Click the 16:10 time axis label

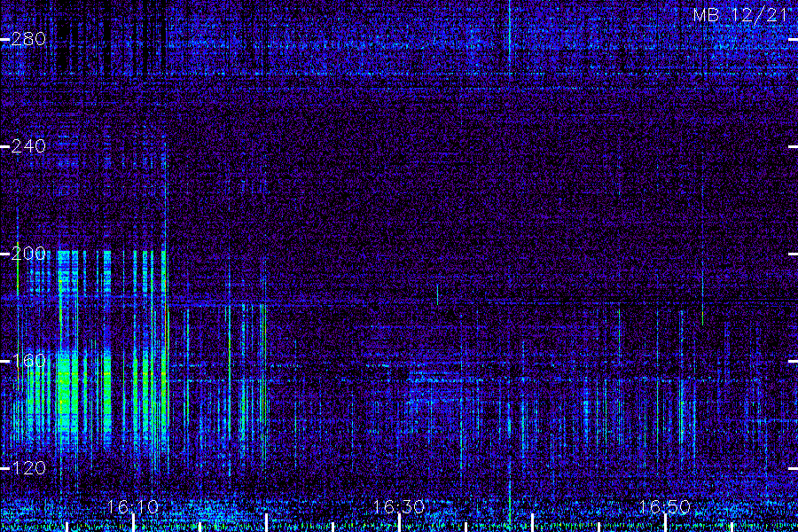tap(133, 507)
